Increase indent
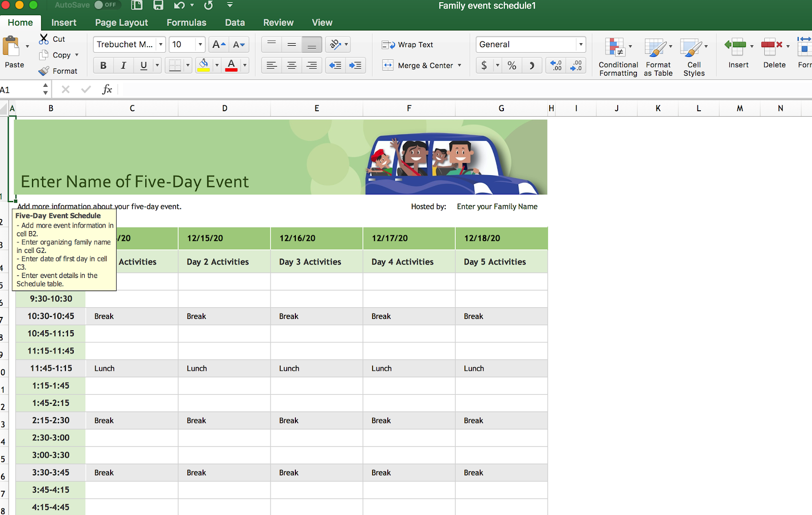812x515 pixels. pyautogui.click(x=356, y=66)
